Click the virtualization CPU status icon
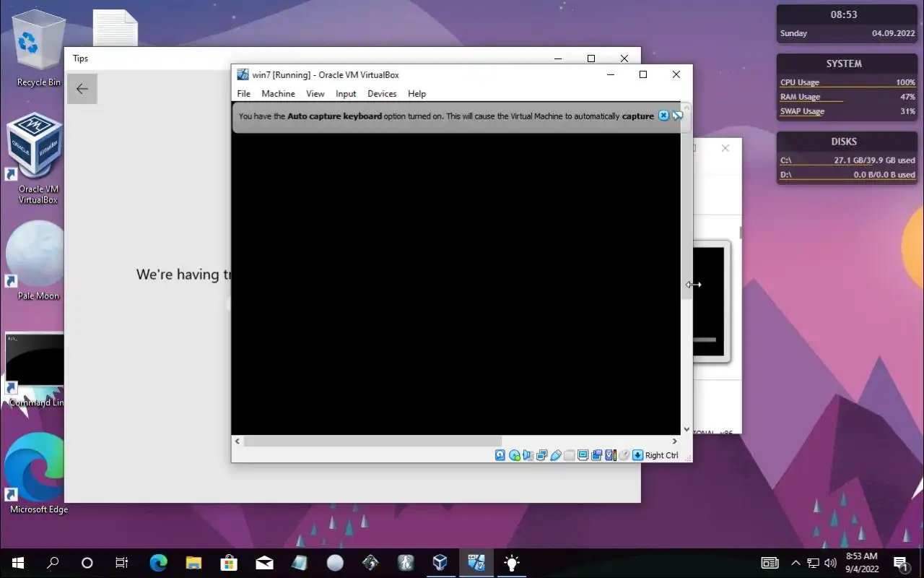This screenshot has height=578, width=924. click(610, 455)
